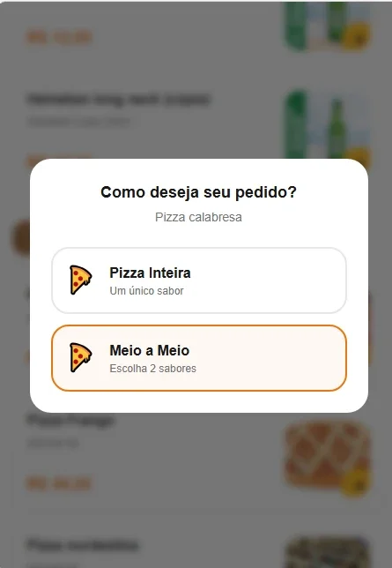The image size is (392, 568).
Task: Click the 'Pizza calabresa' subtitle in the dialog
Action: click(199, 217)
